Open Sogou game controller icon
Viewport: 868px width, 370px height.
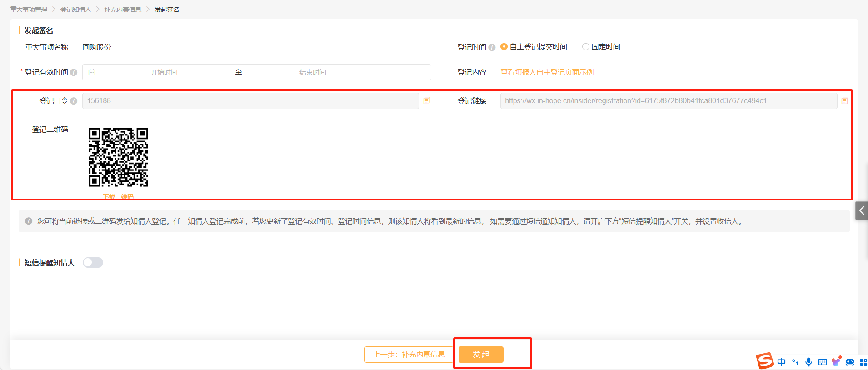(850, 362)
